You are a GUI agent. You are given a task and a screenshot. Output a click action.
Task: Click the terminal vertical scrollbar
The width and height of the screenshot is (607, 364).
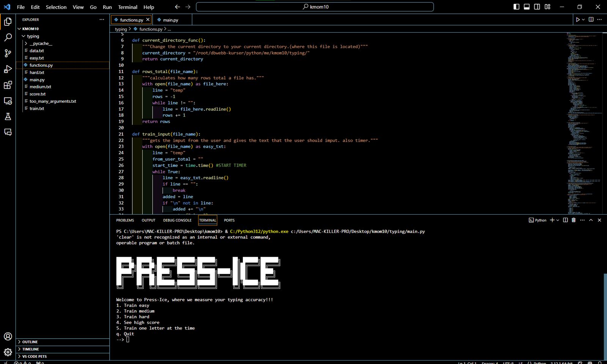pos(605,316)
